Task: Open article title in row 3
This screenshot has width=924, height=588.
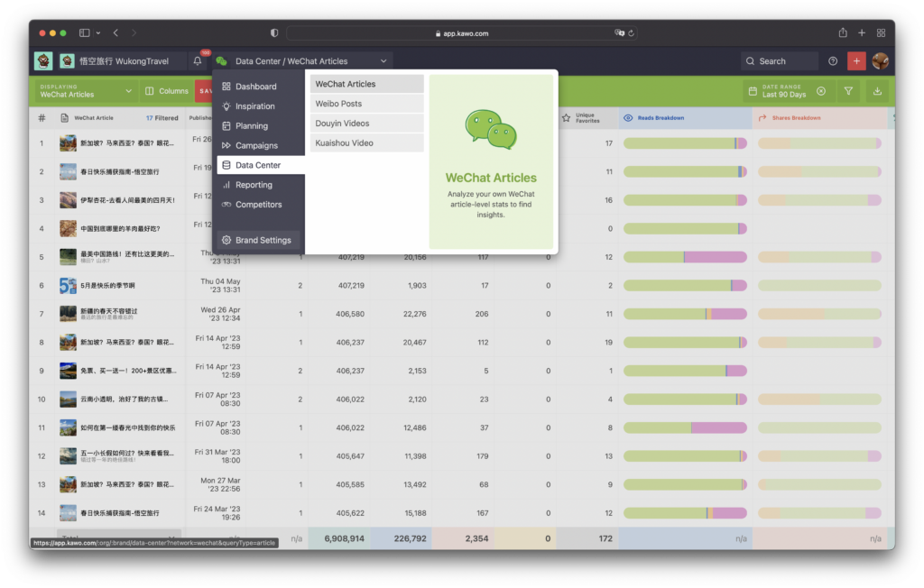Action: [x=127, y=200]
